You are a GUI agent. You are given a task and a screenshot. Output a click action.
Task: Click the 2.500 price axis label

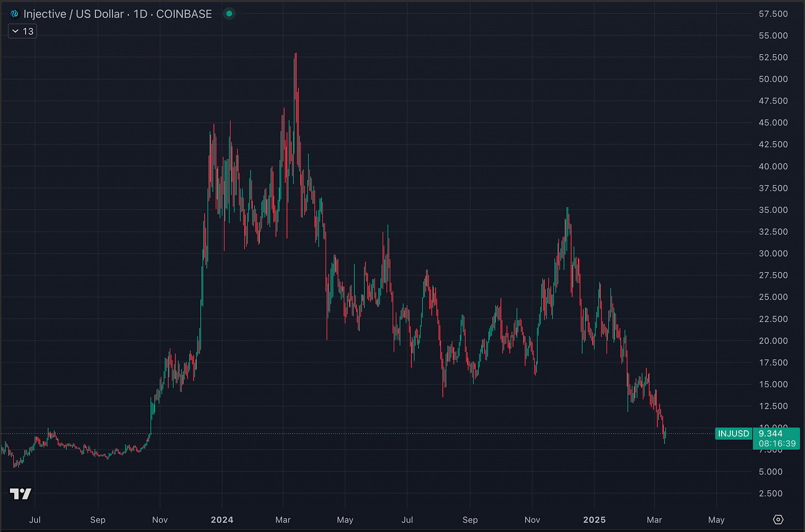click(x=771, y=494)
